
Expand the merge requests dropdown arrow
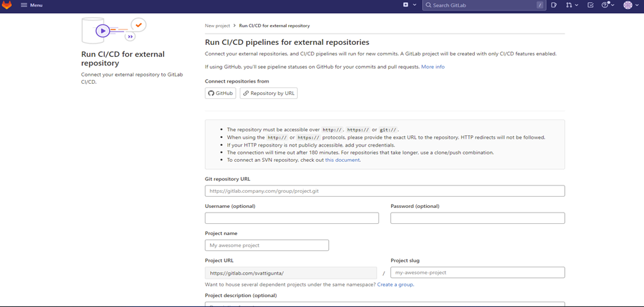[x=577, y=5]
